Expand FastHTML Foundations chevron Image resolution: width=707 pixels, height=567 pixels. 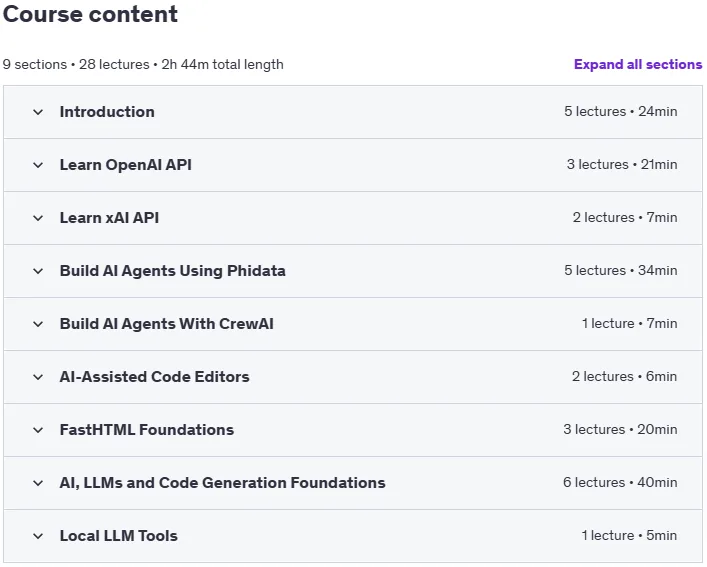click(38, 430)
